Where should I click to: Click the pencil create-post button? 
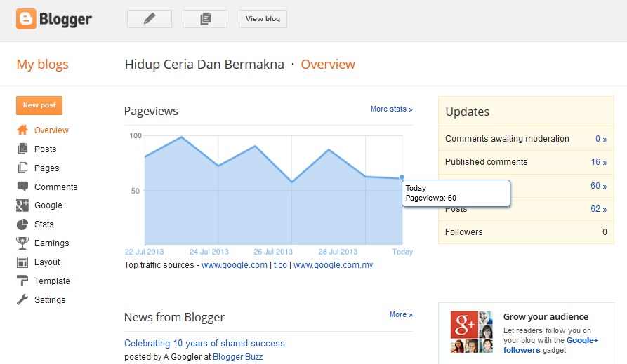[x=150, y=19]
